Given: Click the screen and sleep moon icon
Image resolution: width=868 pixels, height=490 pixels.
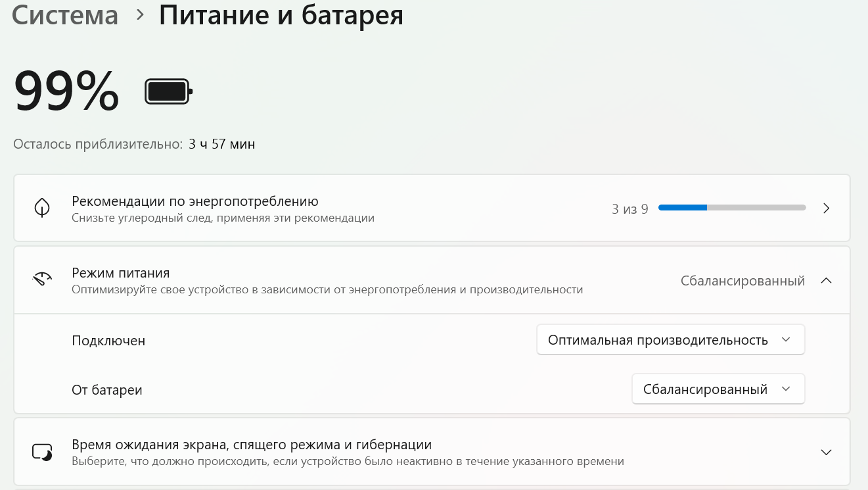Looking at the screenshot, I should [42, 453].
